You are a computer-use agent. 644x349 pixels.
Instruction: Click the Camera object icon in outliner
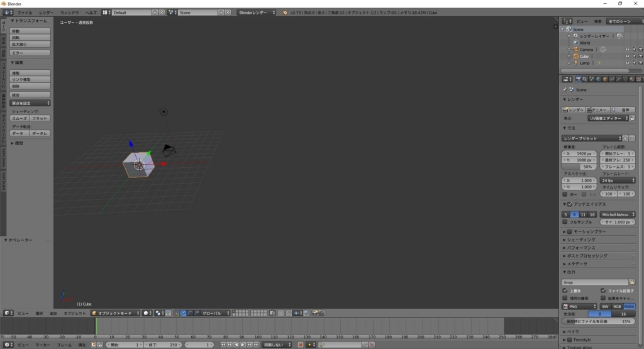point(576,49)
